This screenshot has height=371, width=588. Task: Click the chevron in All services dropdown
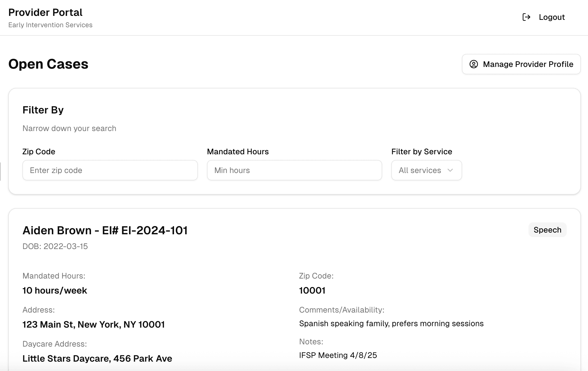click(x=450, y=170)
